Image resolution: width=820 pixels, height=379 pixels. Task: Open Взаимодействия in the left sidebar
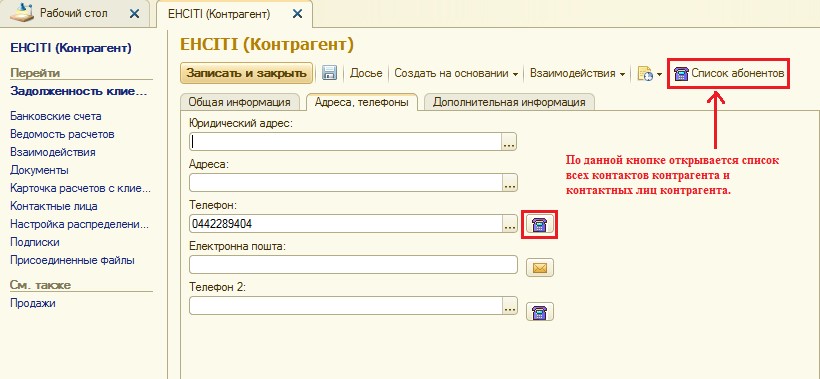(53, 152)
